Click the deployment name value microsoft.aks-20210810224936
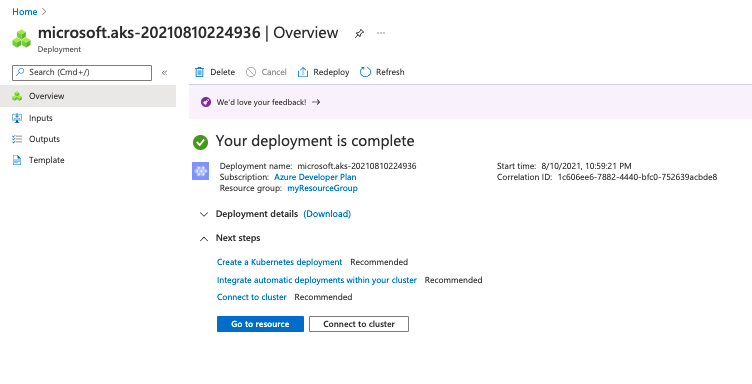 click(357, 166)
